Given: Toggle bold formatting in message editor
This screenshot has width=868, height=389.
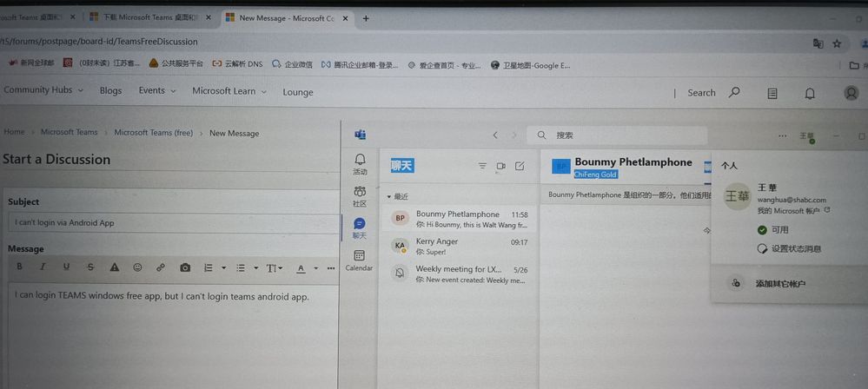Looking at the screenshot, I should pyautogui.click(x=19, y=267).
